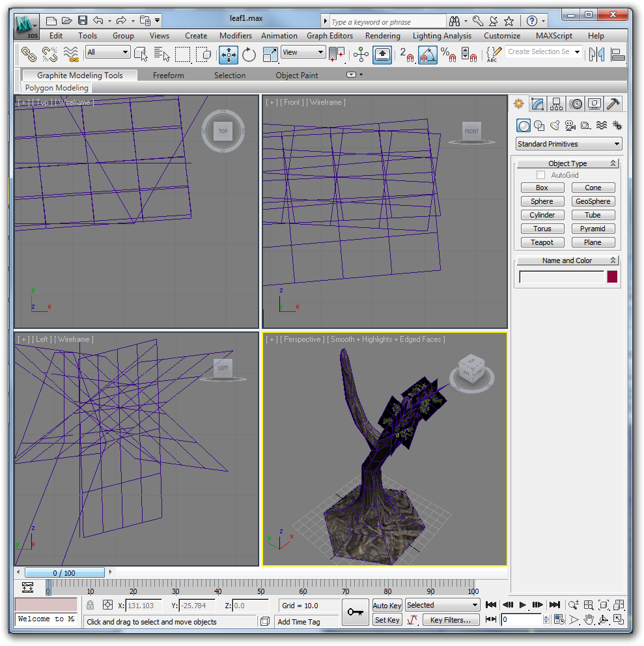Choose the Cameras category icon

570,126
